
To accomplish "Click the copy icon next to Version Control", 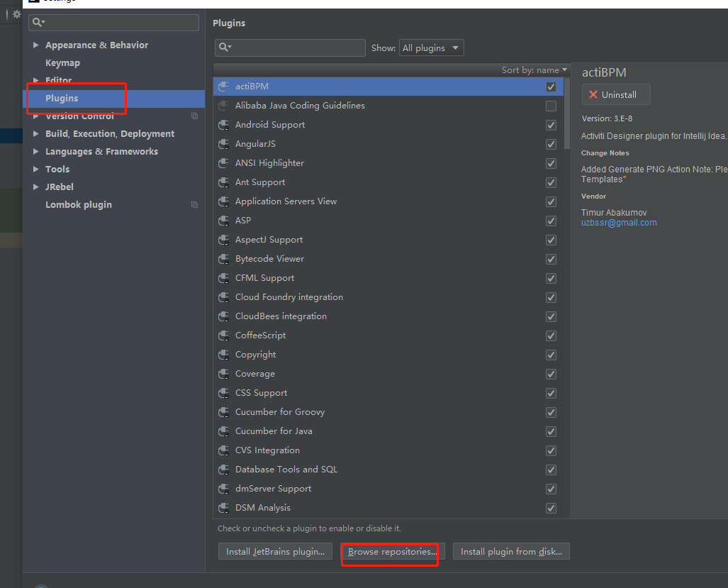I will coord(194,116).
